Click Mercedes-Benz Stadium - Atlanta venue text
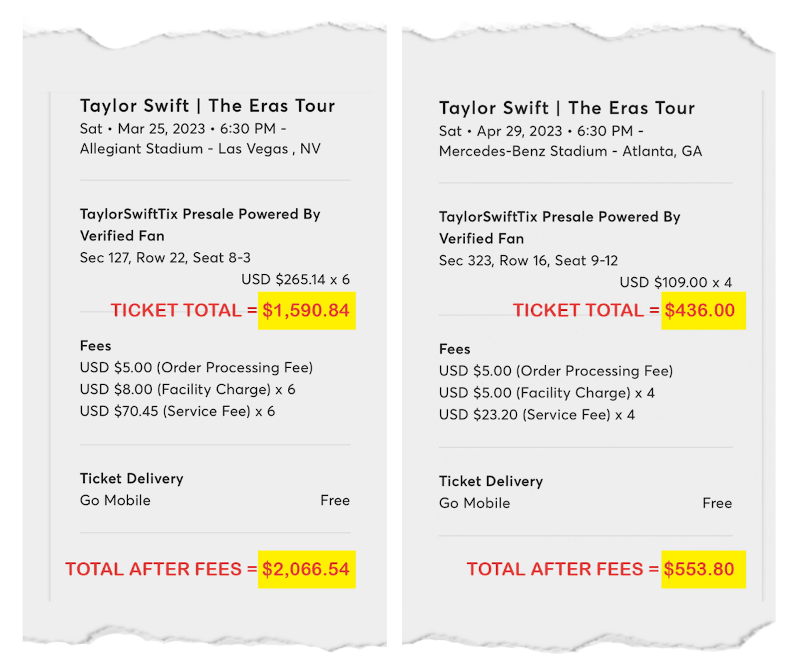812x662 pixels. pyautogui.click(x=571, y=151)
